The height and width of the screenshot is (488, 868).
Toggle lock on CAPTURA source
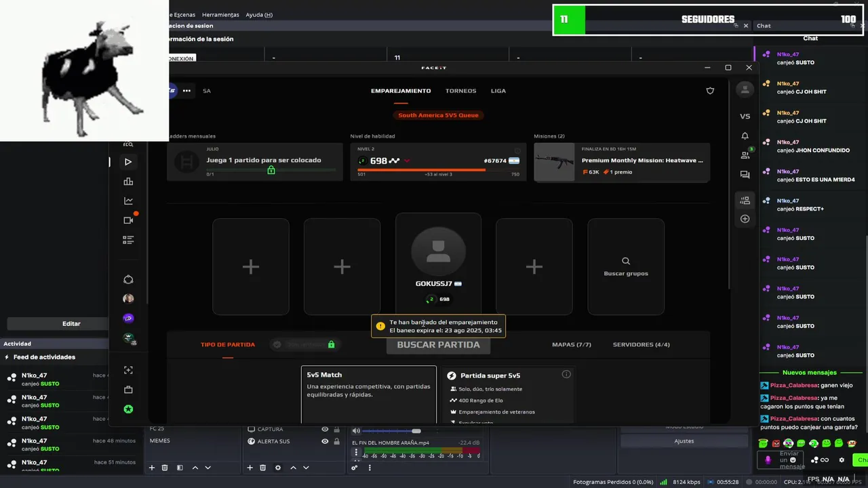coord(337,429)
